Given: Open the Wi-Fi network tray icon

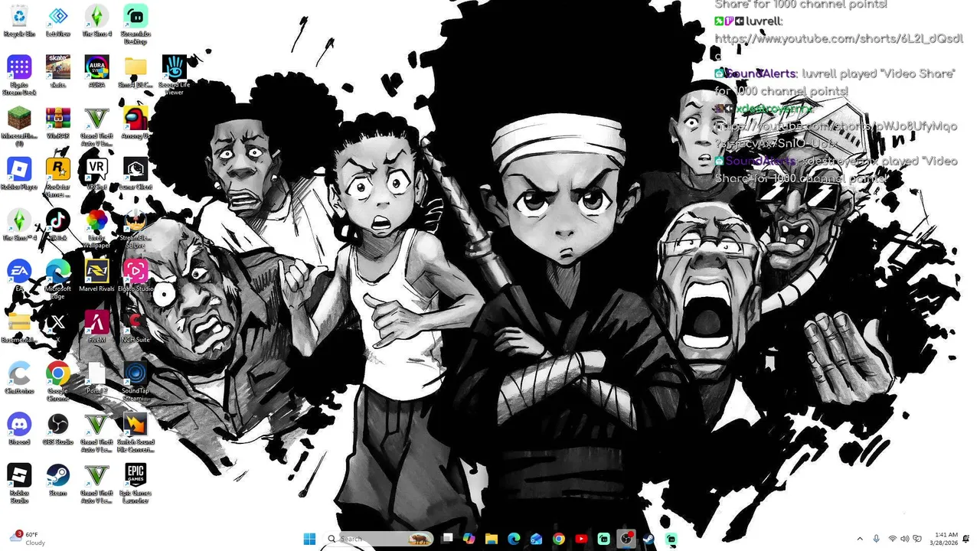Looking at the screenshot, I should click(892, 539).
